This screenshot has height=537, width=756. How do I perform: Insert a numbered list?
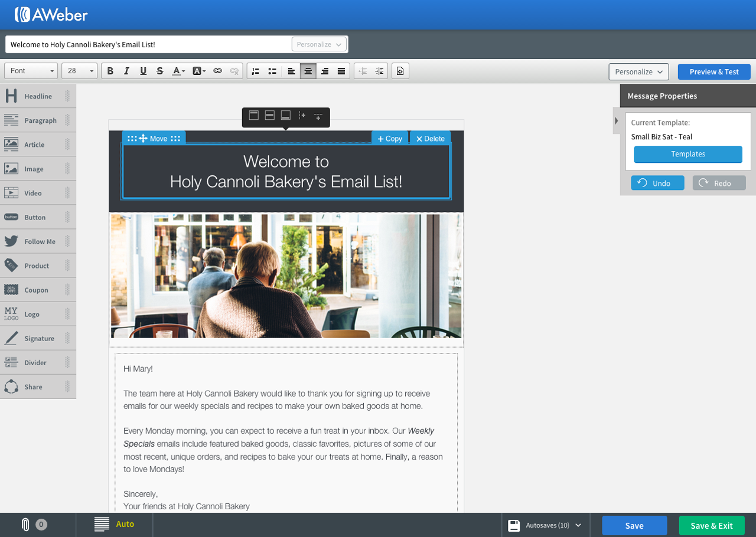point(255,71)
